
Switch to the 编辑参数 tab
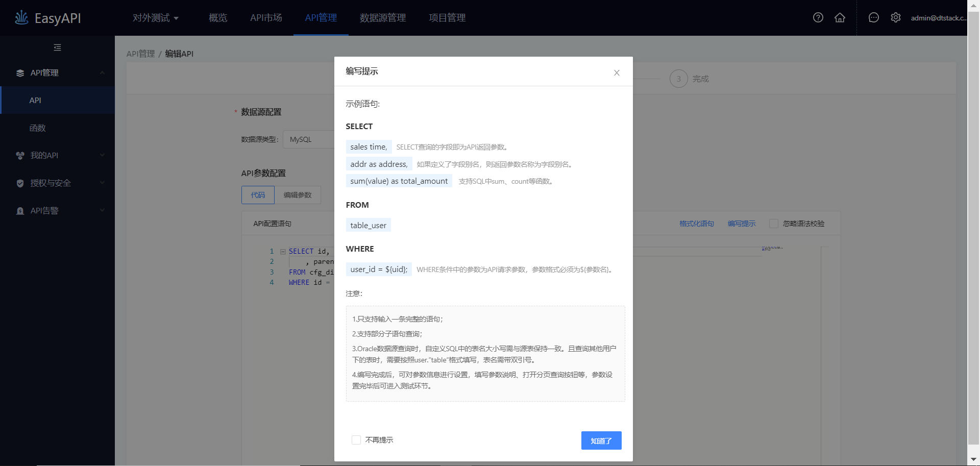pos(298,195)
